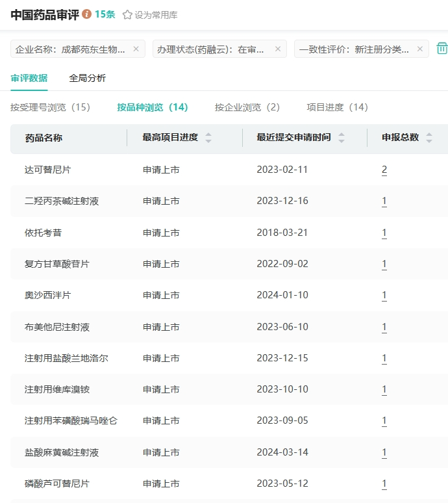Select 项目进度 (14) view
Viewport: 448px width, 503px height.
pos(337,107)
